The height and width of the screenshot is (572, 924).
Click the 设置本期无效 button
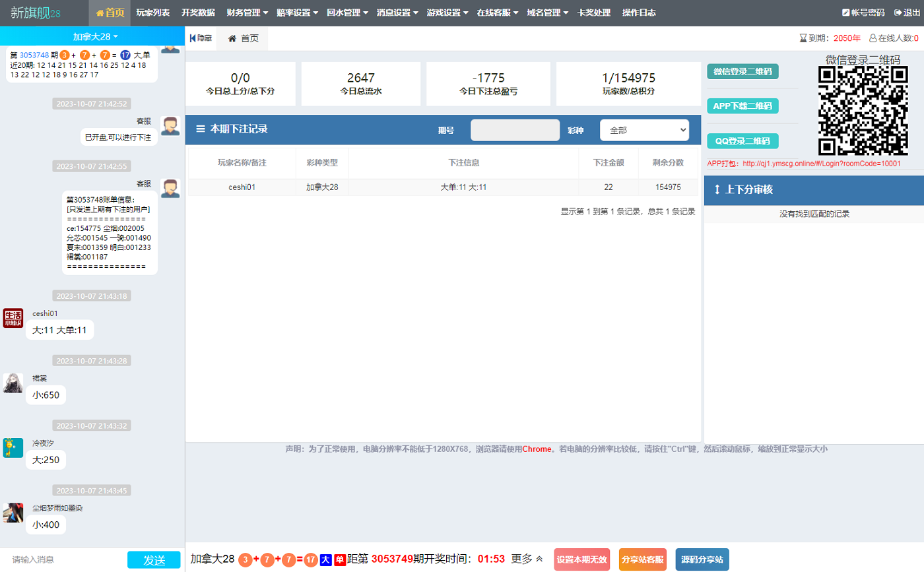point(581,559)
